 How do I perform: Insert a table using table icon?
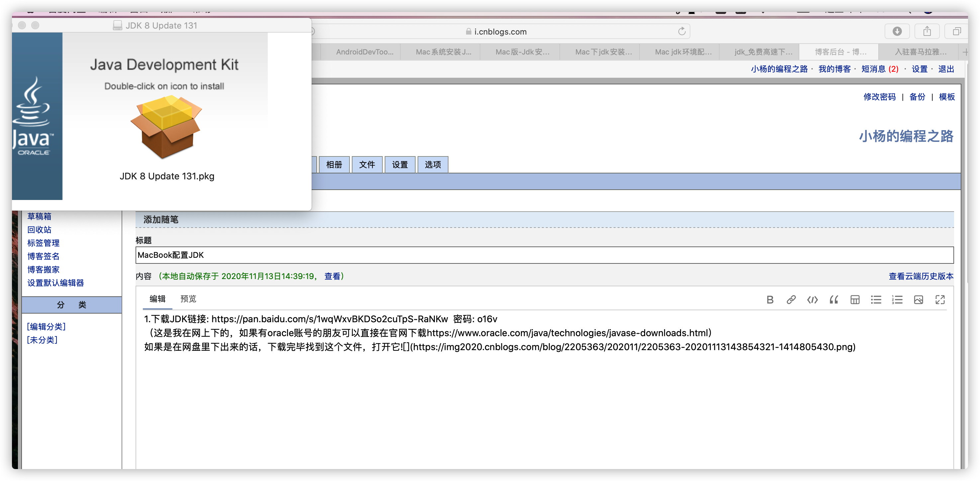pos(855,300)
